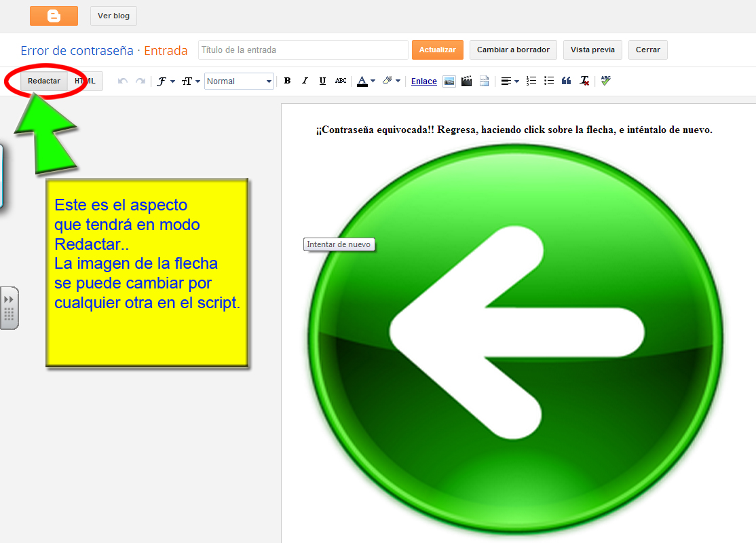Screen dimensions: 756x543
Task: Select the Redactar tab
Action: tap(43, 80)
